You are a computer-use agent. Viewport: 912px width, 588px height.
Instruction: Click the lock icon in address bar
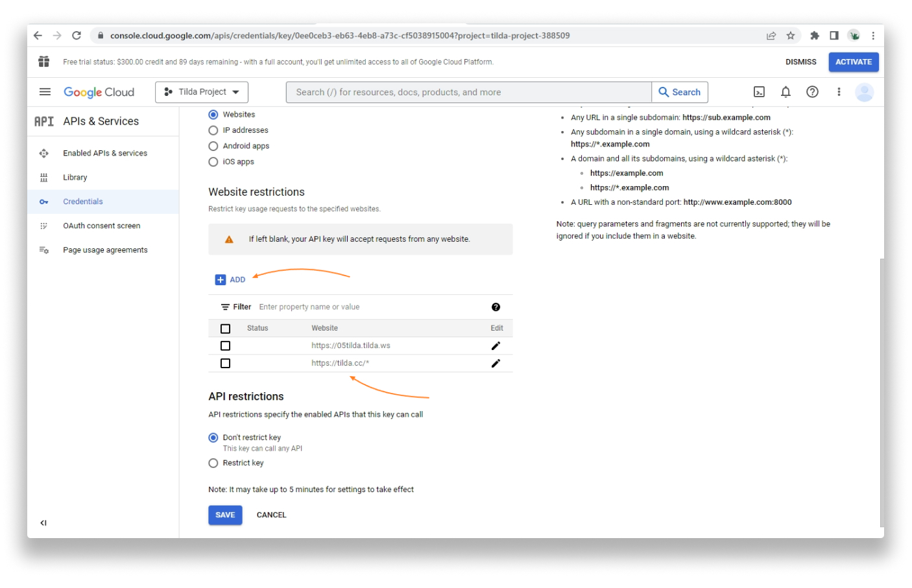point(101,36)
